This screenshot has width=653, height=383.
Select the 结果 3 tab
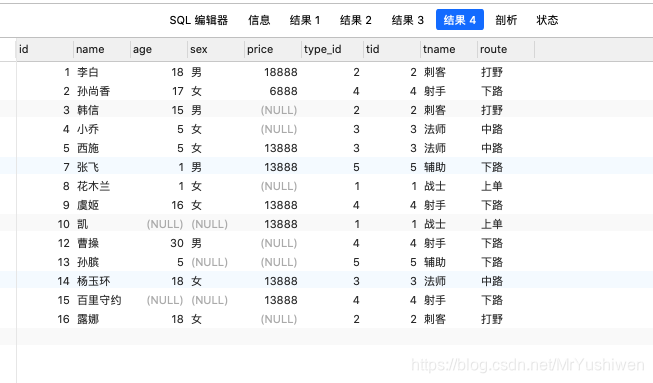click(x=408, y=20)
